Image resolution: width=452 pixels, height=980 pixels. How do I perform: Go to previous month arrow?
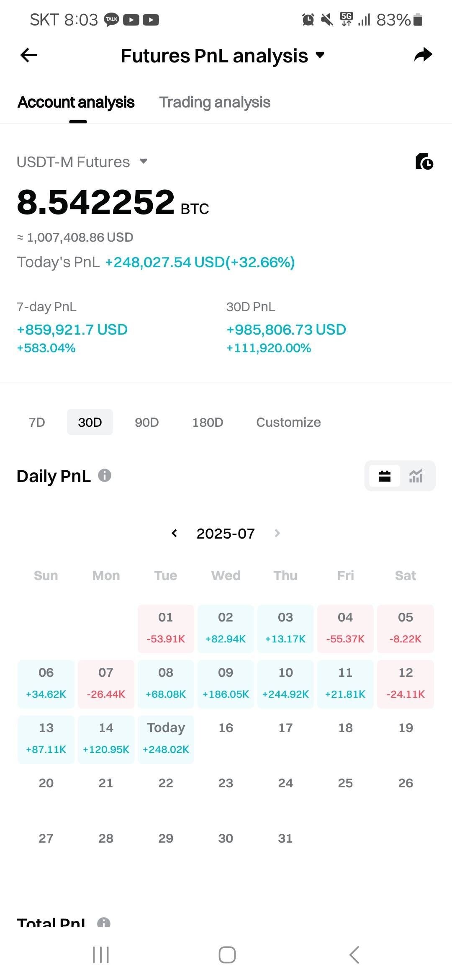point(175,533)
